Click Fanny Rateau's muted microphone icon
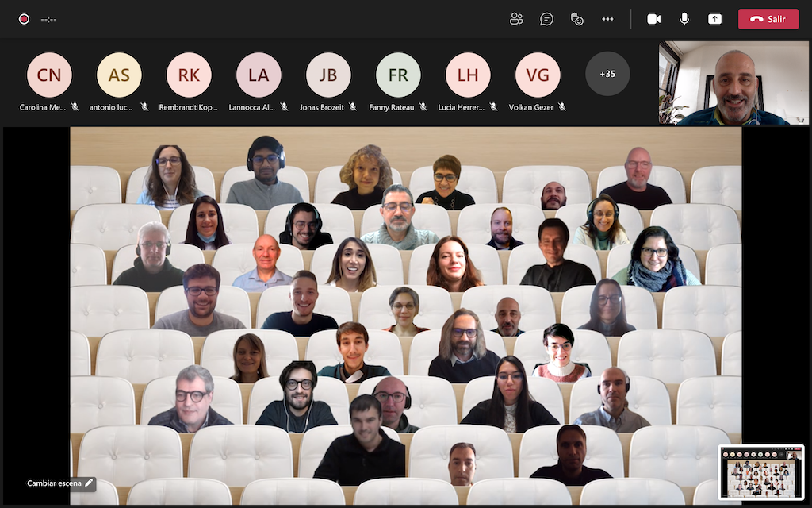 coord(423,107)
